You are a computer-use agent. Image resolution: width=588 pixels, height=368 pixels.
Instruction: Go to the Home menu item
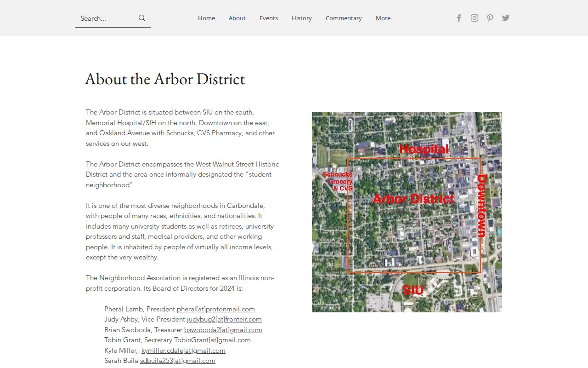coord(206,18)
